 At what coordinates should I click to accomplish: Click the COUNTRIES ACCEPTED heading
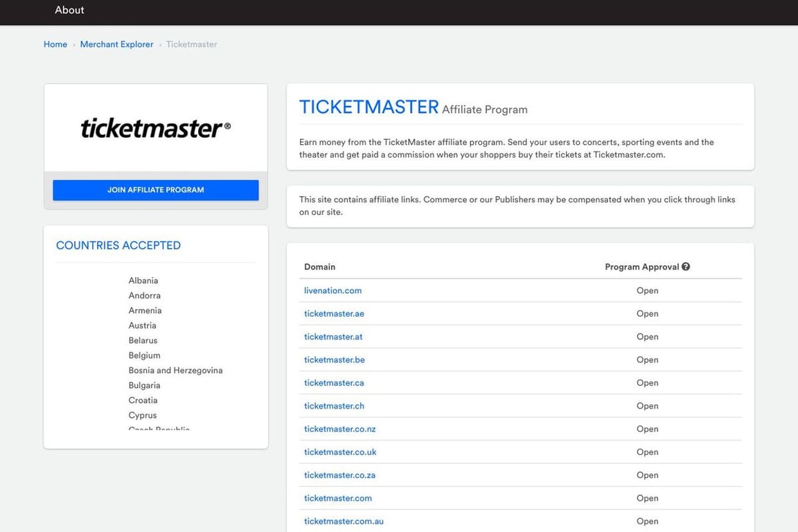(x=118, y=245)
